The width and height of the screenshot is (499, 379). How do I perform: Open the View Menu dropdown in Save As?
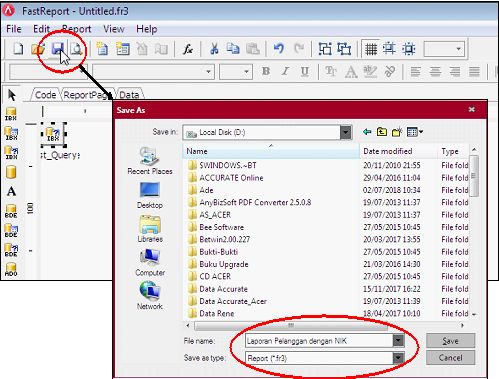tap(415, 132)
